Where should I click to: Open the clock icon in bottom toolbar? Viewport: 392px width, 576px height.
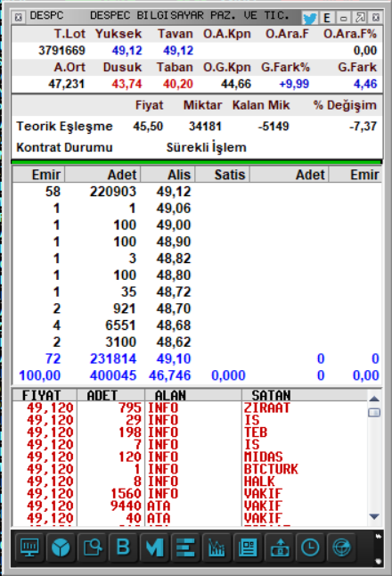coord(310,547)
